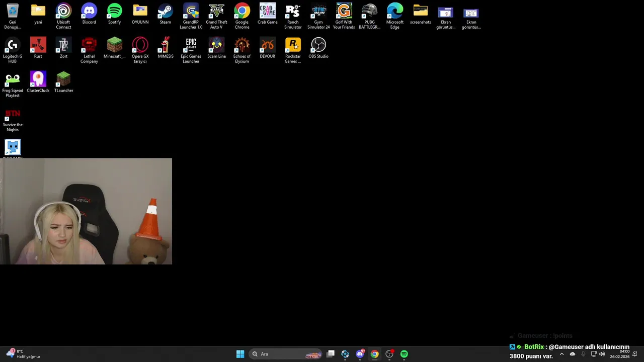Select the Zort desktop icon

(63, 48)
